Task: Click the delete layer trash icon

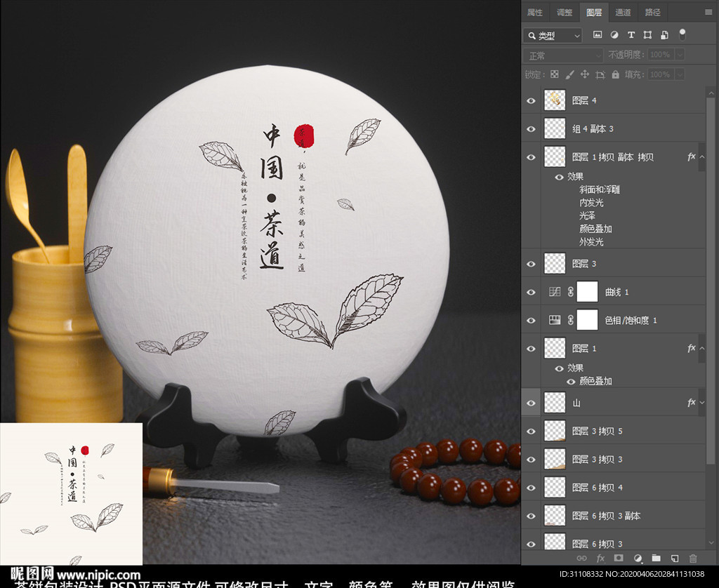Action: coord(693,559)
